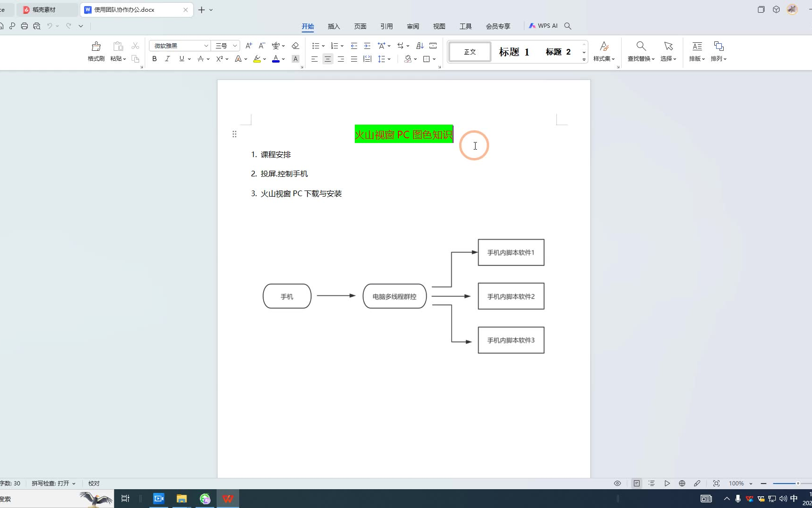Expand numbered list style dropdown arrow
This screenshot has width=812, height=508.
pyautogui.click(x=342, y=46)
